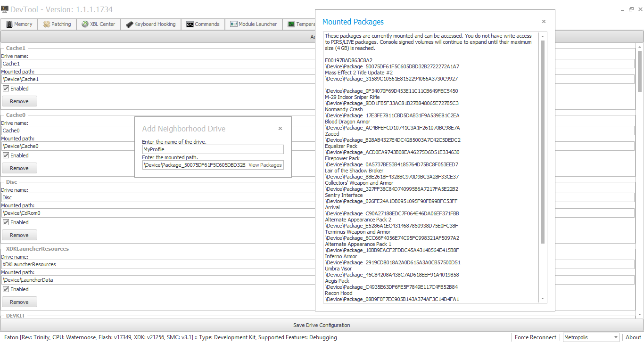This screenshot has height=343, width=644.
Task: Click 'Blood Dragon Armor' package name
Action: pos(347,122)
